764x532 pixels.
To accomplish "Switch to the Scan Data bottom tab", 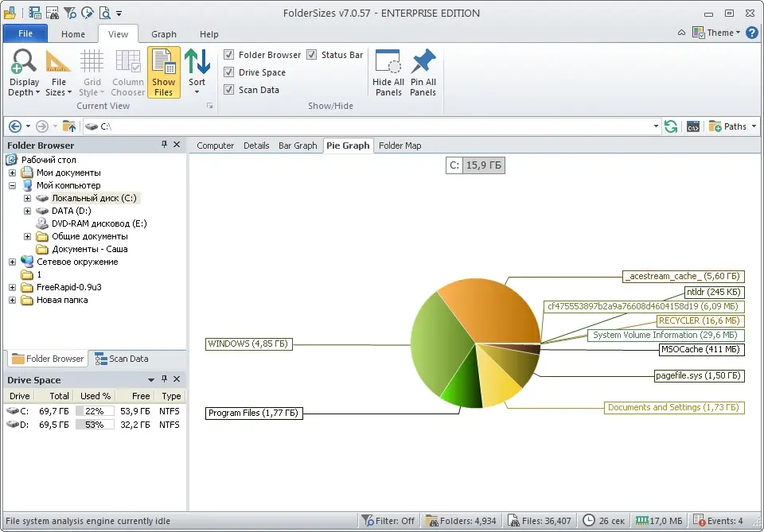I will tap(122, 359).
